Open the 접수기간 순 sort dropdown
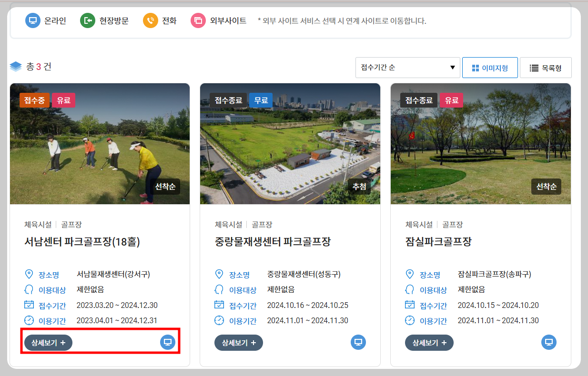Screen dimensions: 588x376 [407, 67]
